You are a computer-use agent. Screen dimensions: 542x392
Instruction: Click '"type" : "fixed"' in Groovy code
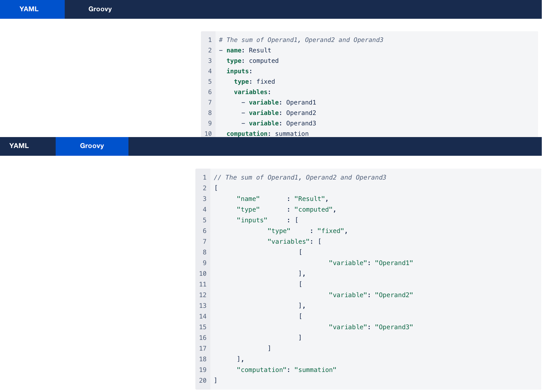pyautogui.click(x=307, y=231)
